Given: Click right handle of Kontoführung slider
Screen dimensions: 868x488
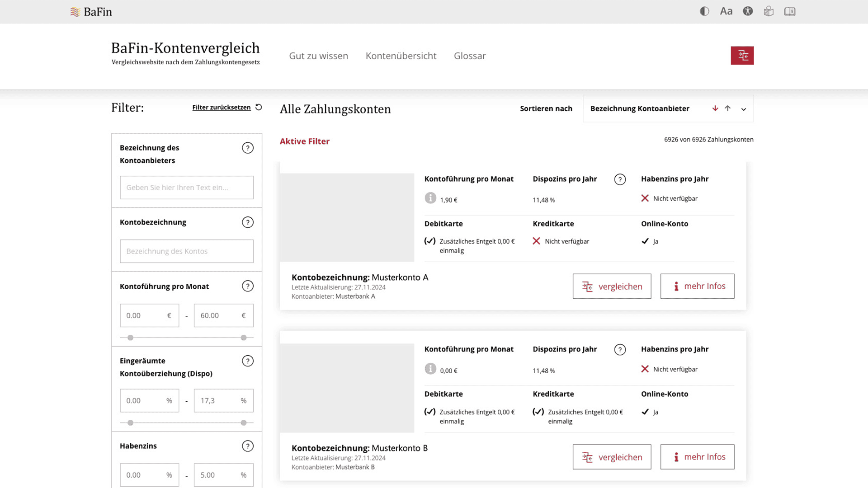Looking at the screenshot, I should click(x=244, y=338).
